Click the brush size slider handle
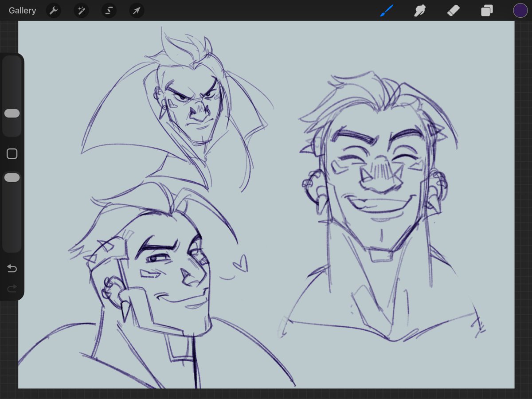 click(x=12, y=113)
